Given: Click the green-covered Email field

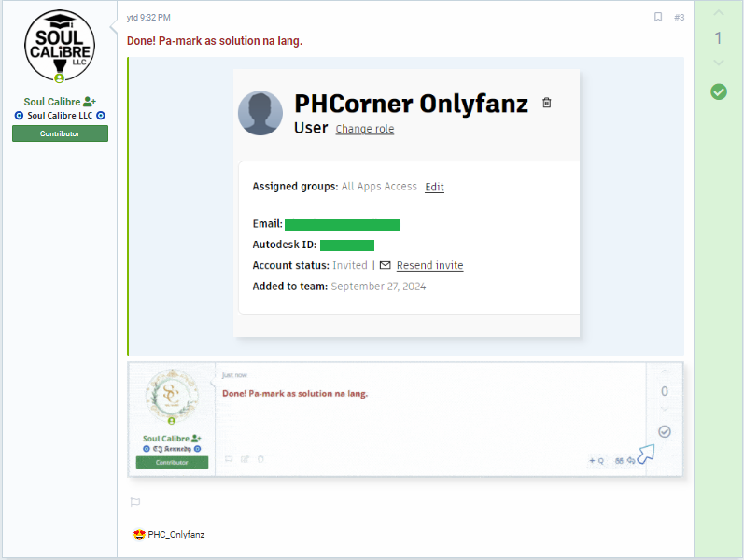Looking at the screenshot, I should click(x=342, y=225).
